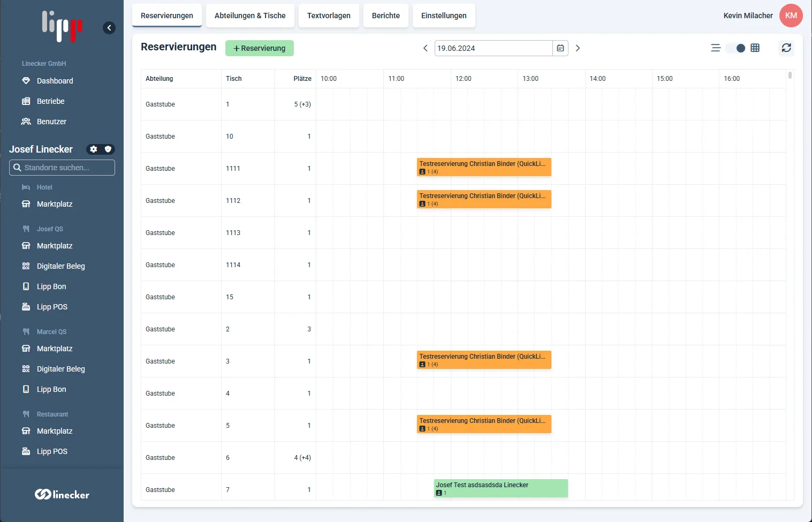Open the KM user avatar
The height and width of the screenshot is (522, 812).
[791, 16]
